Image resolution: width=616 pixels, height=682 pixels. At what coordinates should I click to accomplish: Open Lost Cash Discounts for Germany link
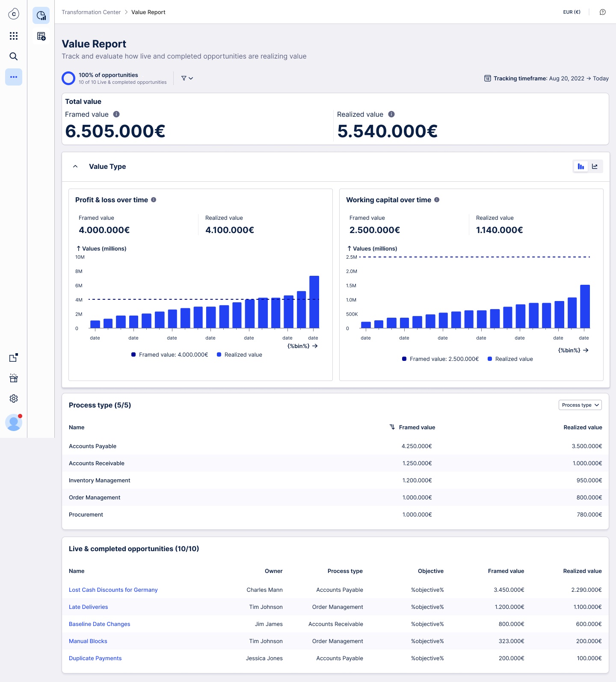[113, 590]
